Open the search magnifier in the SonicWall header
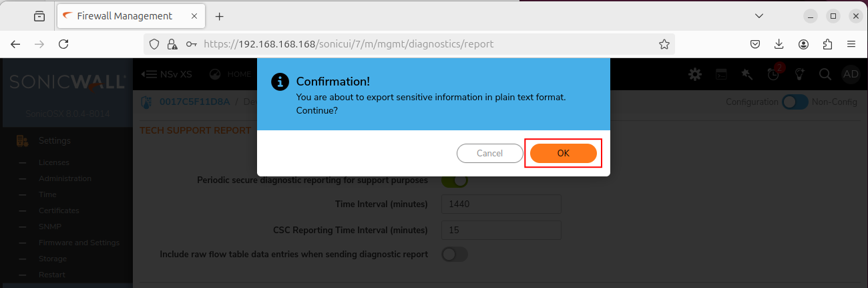Viewport: 868px width, 288px height. [x=825, y=74]
